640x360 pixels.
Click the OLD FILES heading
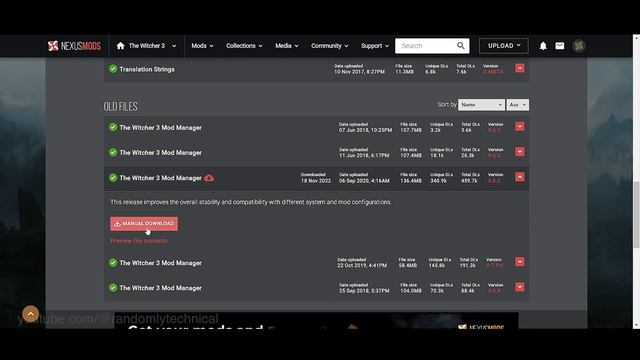coord(120,107)
